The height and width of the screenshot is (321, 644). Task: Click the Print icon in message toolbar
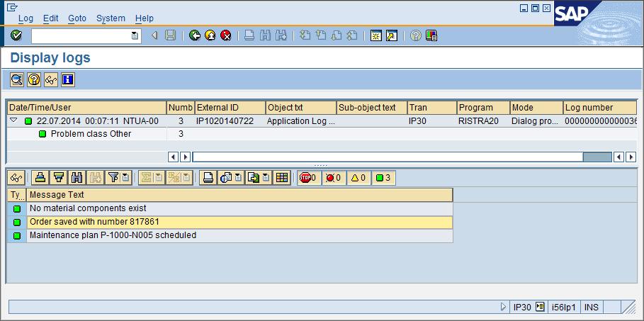(x=208, y=178)
